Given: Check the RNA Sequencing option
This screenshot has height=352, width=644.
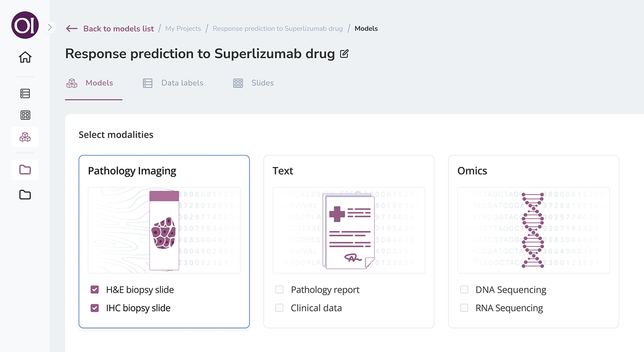Looking at the screenshot, I should (464, 308).
